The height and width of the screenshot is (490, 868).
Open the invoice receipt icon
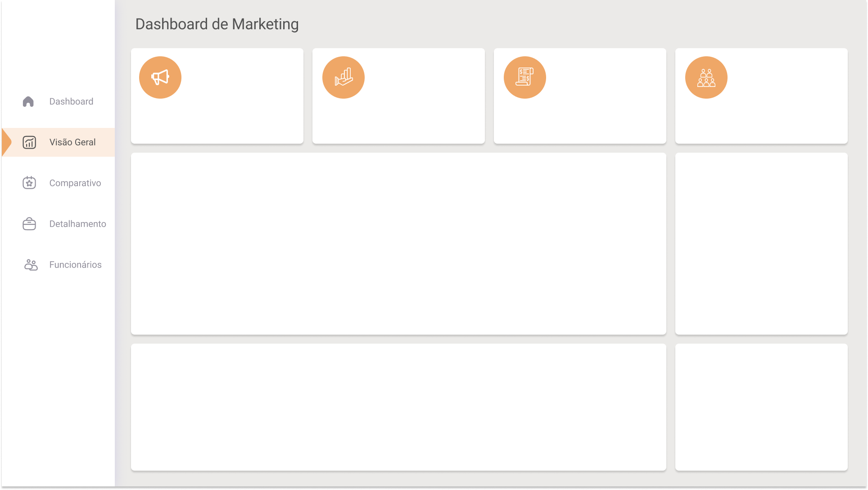click(524, 77)
